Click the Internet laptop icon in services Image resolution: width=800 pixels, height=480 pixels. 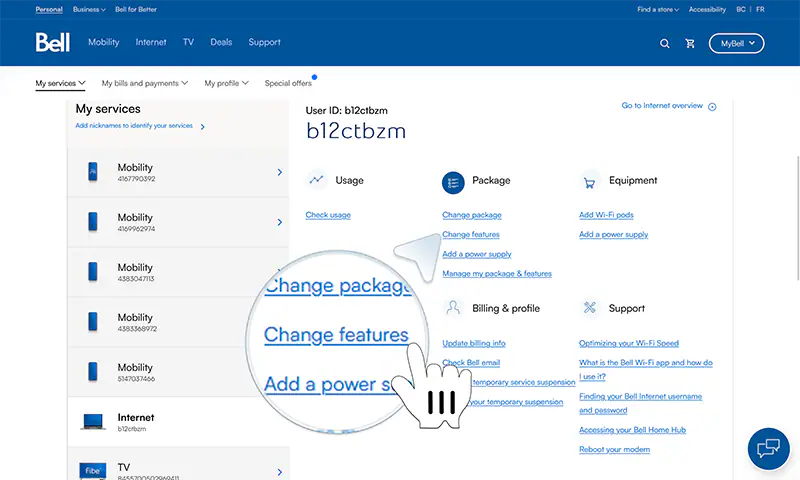[x=93, y=421]
